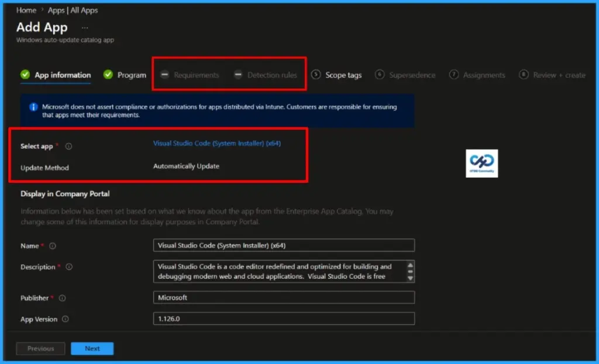Click the info icon next to Publisher

coord(62,298)
